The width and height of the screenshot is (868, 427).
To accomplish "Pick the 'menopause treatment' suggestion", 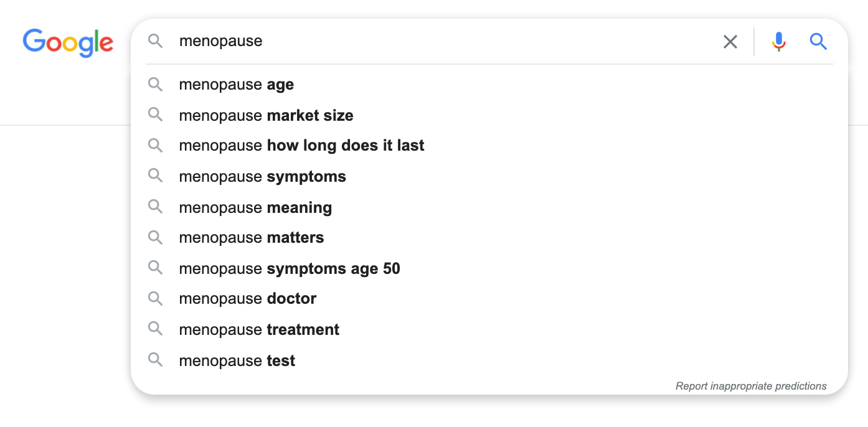I will click(259, 329).
